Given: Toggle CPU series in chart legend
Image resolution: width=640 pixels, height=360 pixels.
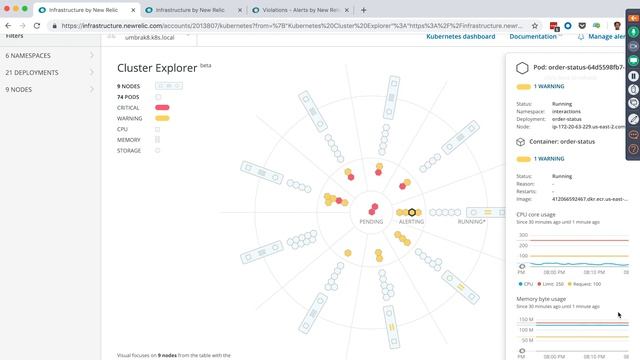Looking at the screenshot, I should (526, 284).
